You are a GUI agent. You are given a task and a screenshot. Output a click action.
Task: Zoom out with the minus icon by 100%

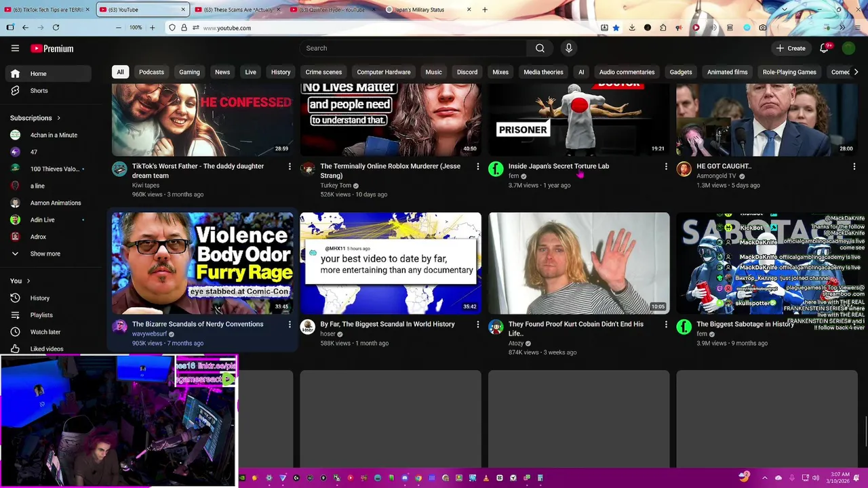(x=118, y=28)
